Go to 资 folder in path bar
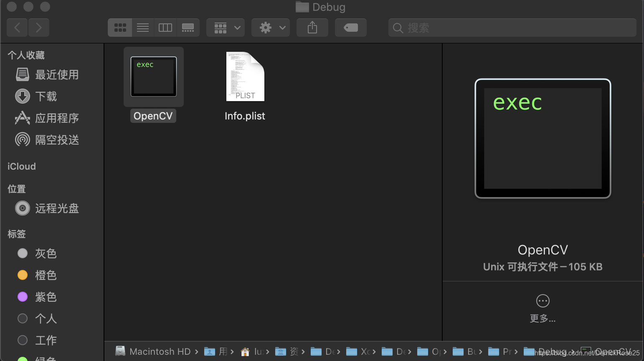644x361 pixels. pos(287,351)
